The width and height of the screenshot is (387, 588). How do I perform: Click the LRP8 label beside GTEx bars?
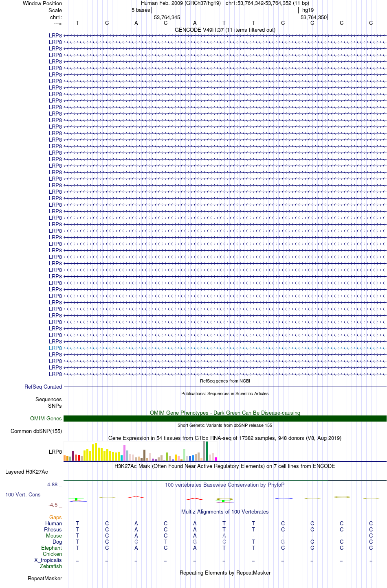[x=55, y=452]
